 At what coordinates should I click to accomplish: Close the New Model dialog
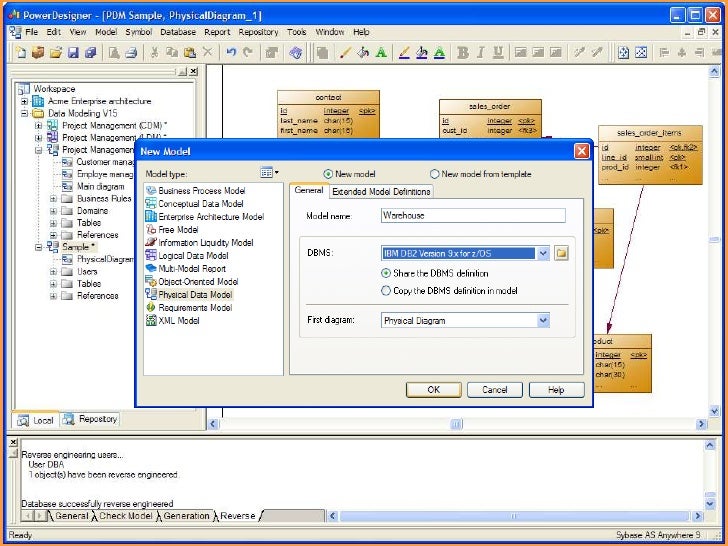pyautogui.click(x=582, y=151)
